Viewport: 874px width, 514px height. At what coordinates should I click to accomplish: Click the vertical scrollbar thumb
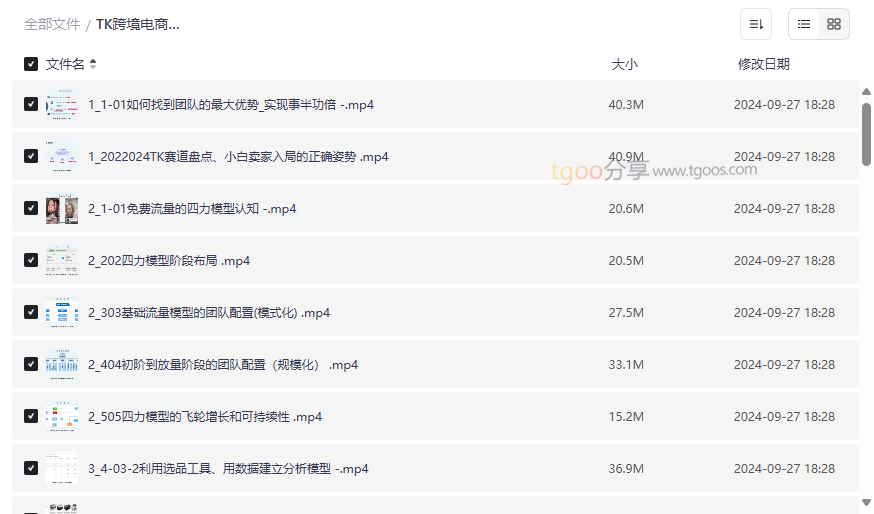tap(866, 133)
